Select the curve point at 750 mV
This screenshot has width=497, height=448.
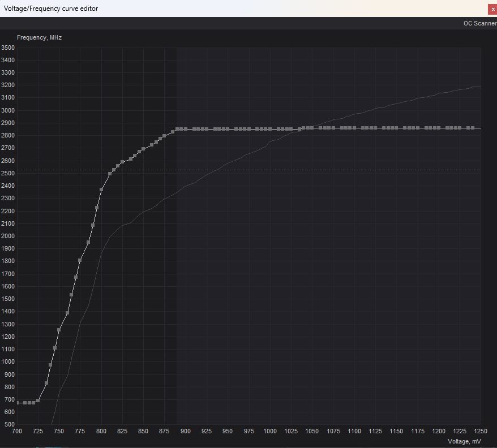point(59,330)
